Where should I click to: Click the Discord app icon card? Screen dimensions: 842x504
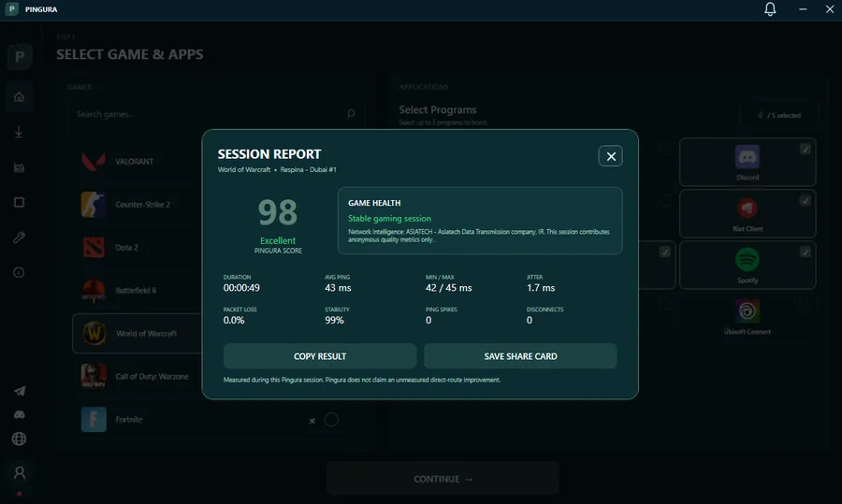click(748, 162)
